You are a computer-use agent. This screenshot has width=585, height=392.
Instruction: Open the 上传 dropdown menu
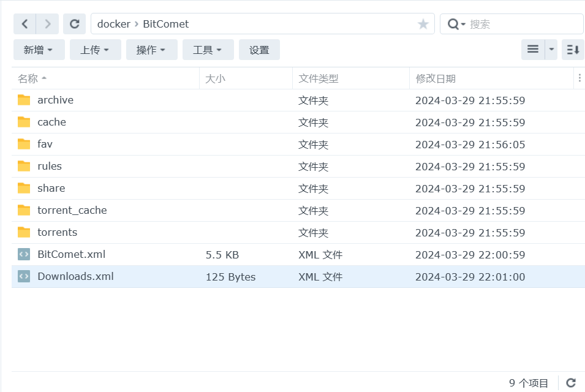(x=95, y=50)
